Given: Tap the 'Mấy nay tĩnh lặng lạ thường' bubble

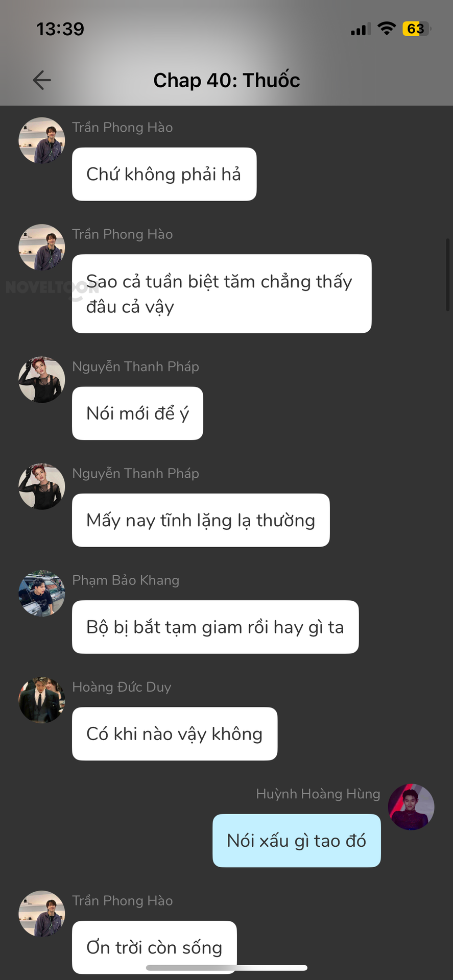Looking at the screenshot, I should click(201, 520).
